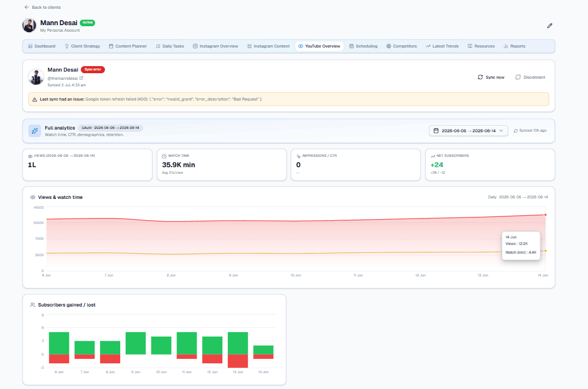The width and height of the screenshot is (588, 389).
Task: Click the Scheduling calendar-clock icon
Action: tap(351, 46)
